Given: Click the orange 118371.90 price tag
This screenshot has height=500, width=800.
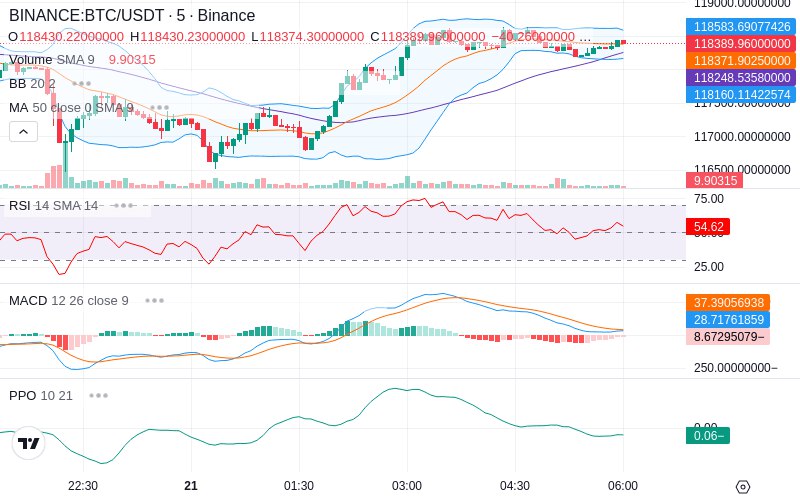Looking at the screenshot, I should [x=742, y=61].
